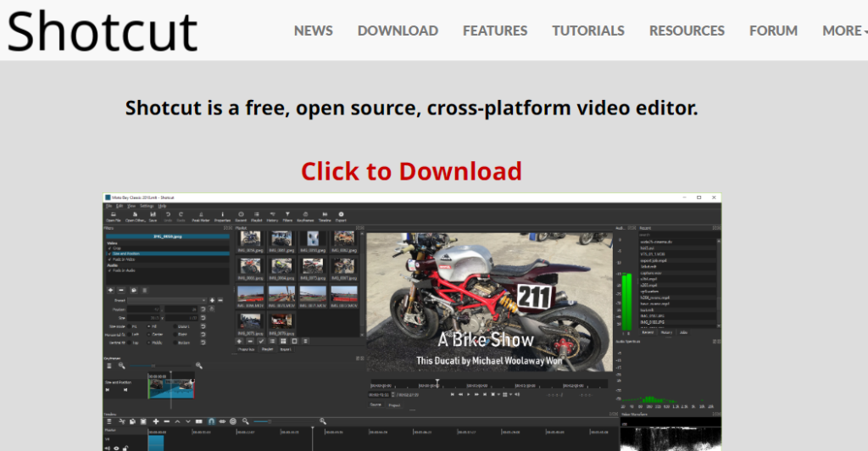Toggle the Fade In Audio filter checkbox

[x=109, y=270]
